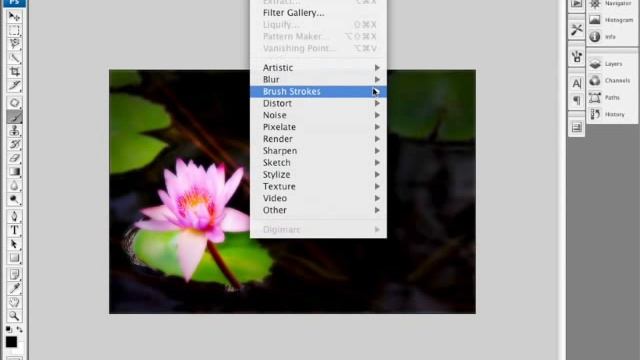Select the Rectangle shape tool
Image resolution: width=640 pixels, height=360 pixels.
point(14,258)
